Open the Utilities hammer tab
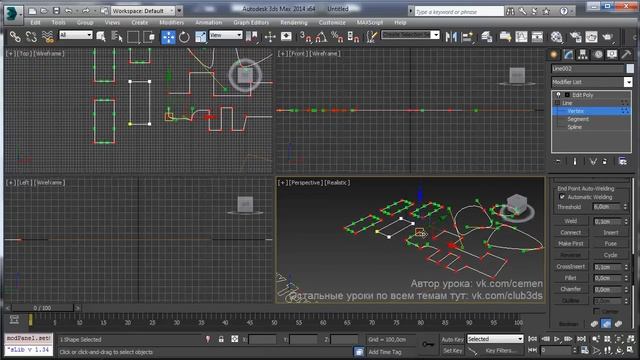 (626, 55)
